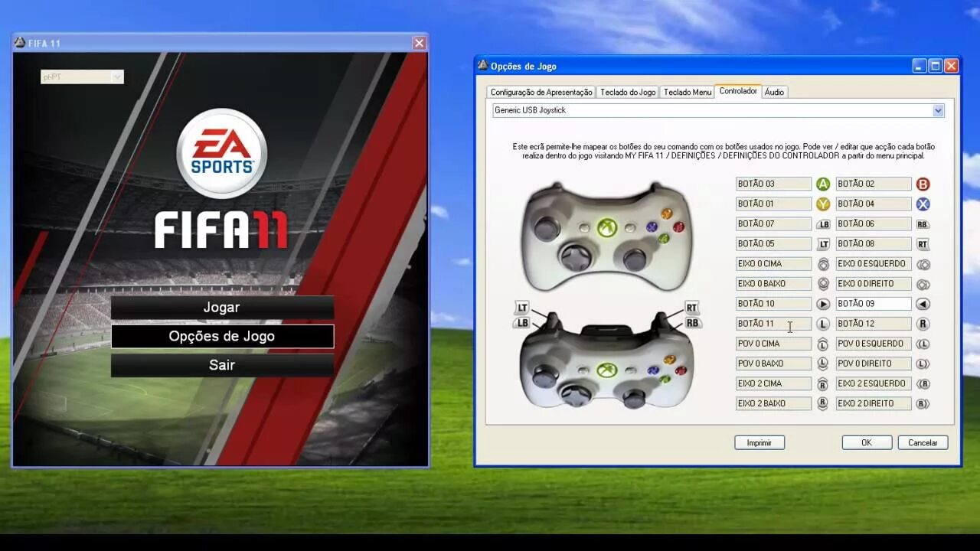Image resolution: width=980 pixels, height=551 pixels.
Task: Click right stick right icon beside EIXO 2 DIREITO
Action: point(923,403)
